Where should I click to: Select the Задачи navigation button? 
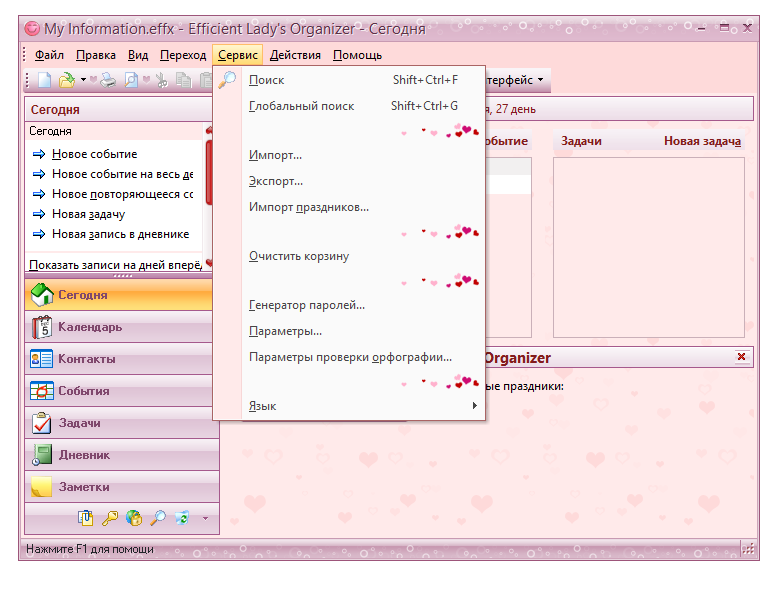pyautogui.click(x=121, y=423)
